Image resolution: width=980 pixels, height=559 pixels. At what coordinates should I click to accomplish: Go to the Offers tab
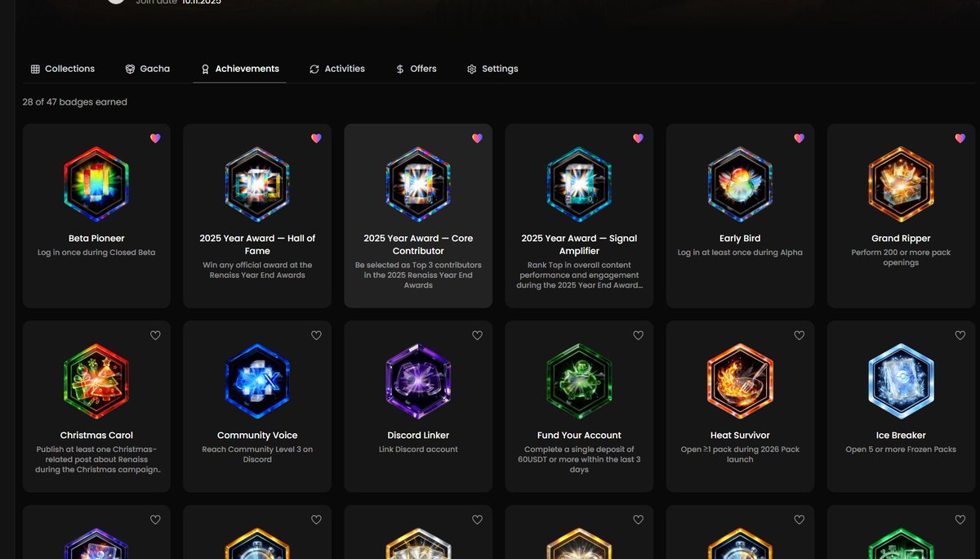[416, 69]
